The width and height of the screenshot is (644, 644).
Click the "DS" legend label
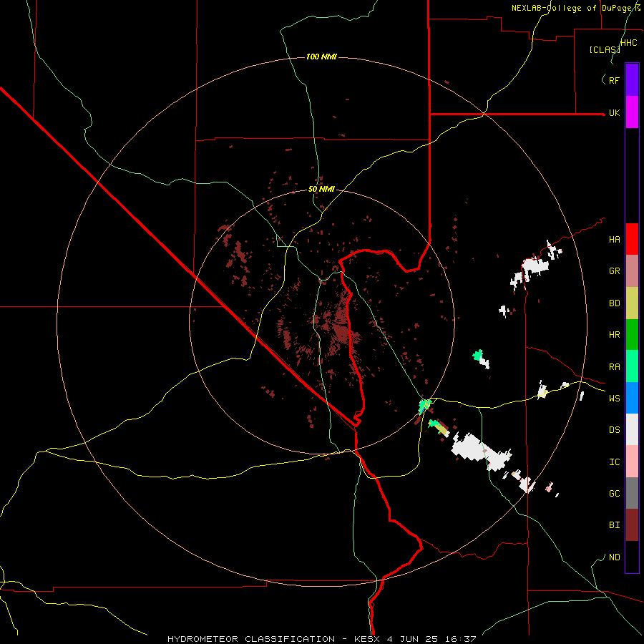[x=614, y=430]
